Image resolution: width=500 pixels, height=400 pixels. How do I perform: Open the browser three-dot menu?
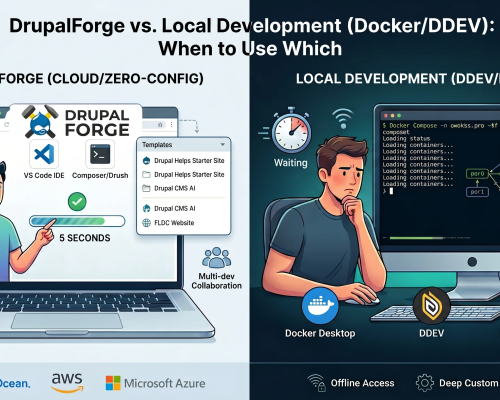[171, 124]
